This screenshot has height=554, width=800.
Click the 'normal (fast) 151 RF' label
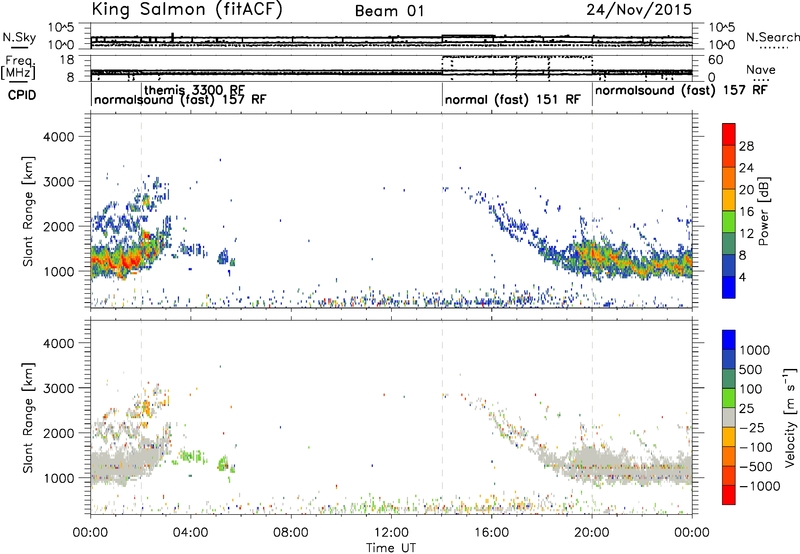point(512,99)
